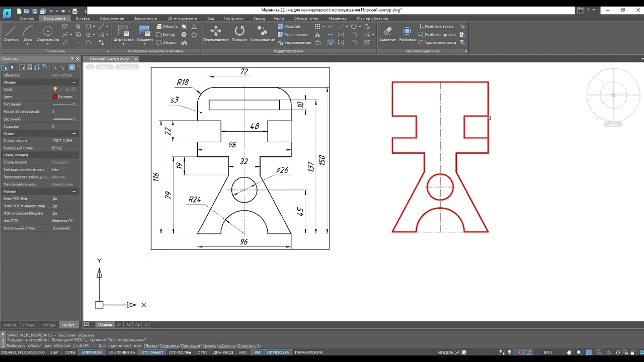Activate the Поворот rotate tool
The height and width of the screenshot is (362, 644).
click(x=239, y=34)
